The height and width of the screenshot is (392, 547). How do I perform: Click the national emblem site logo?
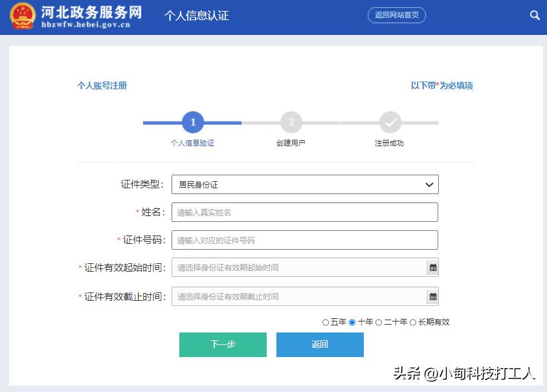point(23,17)
